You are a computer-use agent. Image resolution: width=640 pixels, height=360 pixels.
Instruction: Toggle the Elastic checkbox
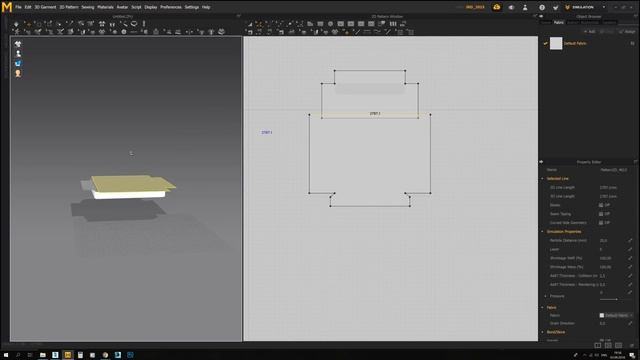click(x=601, y=205)
